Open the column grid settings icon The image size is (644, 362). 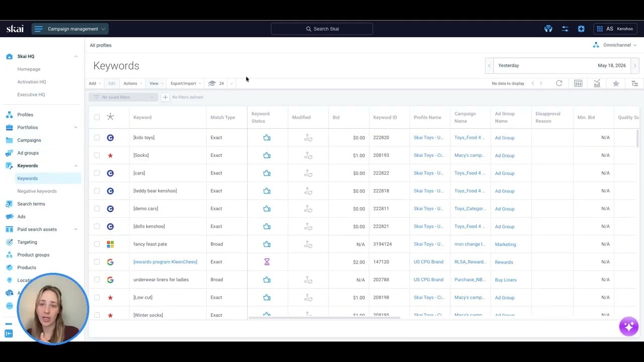click(578, 83)
